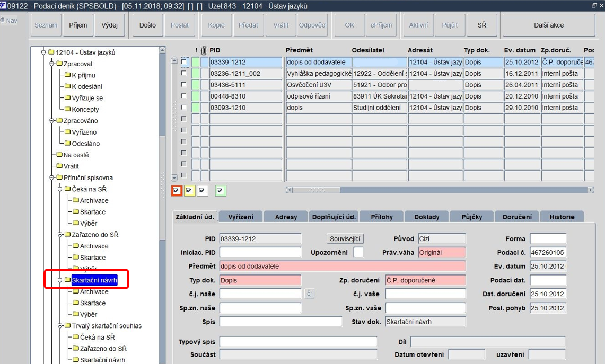Expand the Trvalý skartační souhlas node
The image size is (605, 364).
60,326
